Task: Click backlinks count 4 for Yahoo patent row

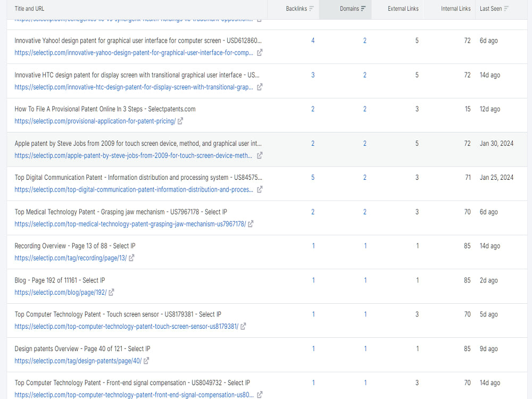Action: point(313,41)
